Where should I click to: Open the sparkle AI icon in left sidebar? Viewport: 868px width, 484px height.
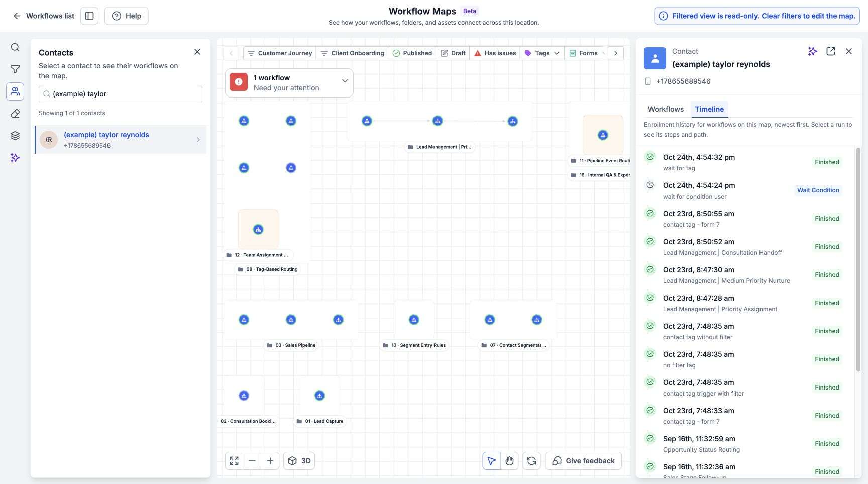[x=15, y=158]
